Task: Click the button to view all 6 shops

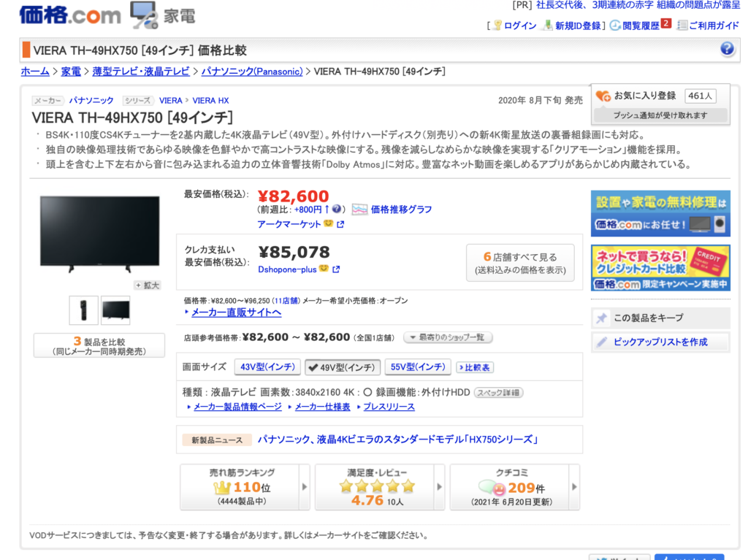Action: [x=520, y=263]
